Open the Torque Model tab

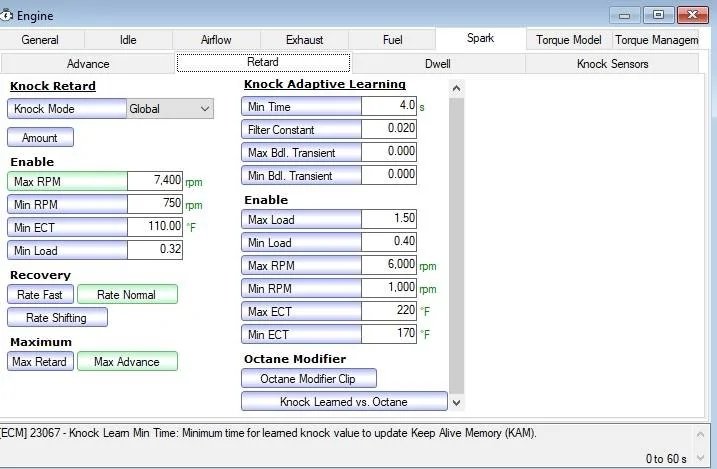[568, 40]
